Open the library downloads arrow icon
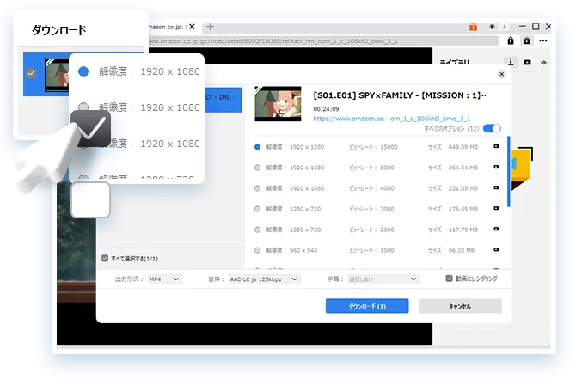The width and height of the screenshot is (588, 386). coord(511,62)
